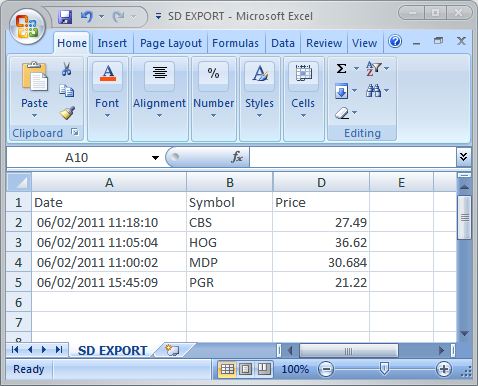Viewport: 478px width, 386px height.
Task: Go to the previous sheet tab
Action: tap(30, 350)
